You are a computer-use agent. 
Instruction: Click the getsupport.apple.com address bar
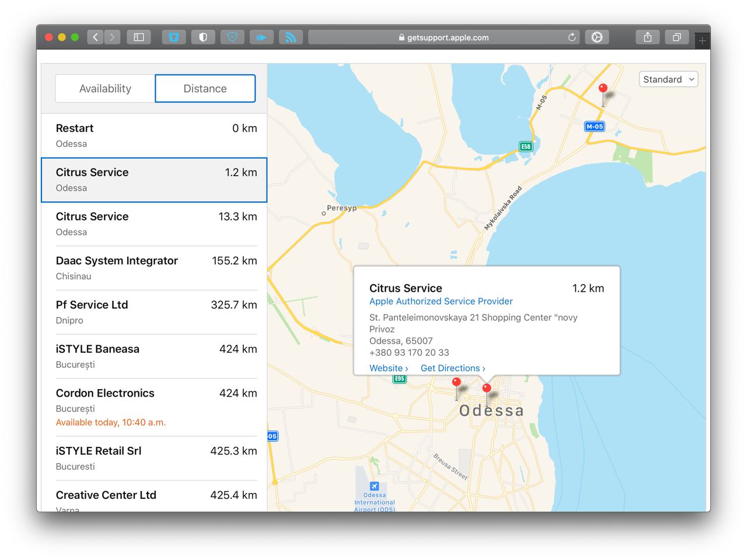tap(444, 37)
